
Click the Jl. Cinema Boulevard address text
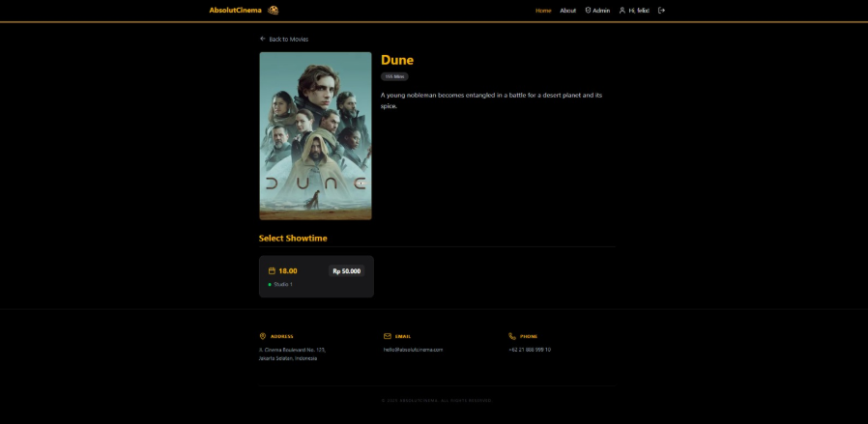[292, 353]
